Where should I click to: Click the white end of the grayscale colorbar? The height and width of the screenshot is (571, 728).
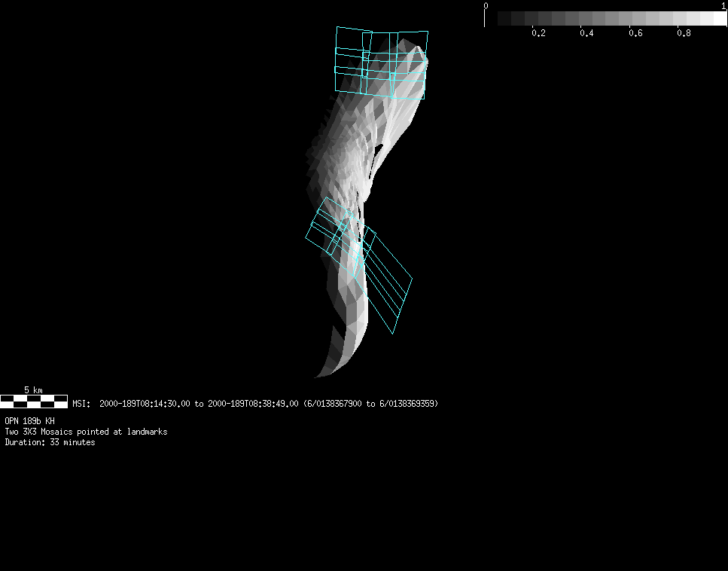point(719,19)
